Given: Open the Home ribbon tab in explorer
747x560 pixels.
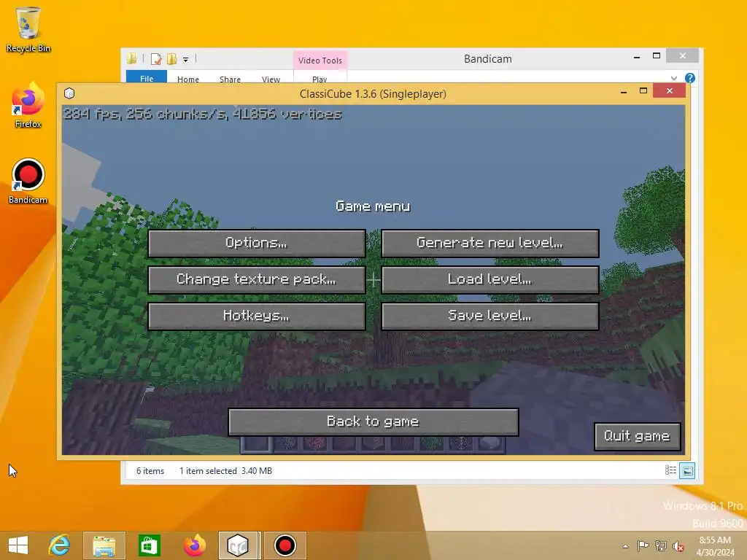Looking at the screenshot, I should click(x=188, y=79).
